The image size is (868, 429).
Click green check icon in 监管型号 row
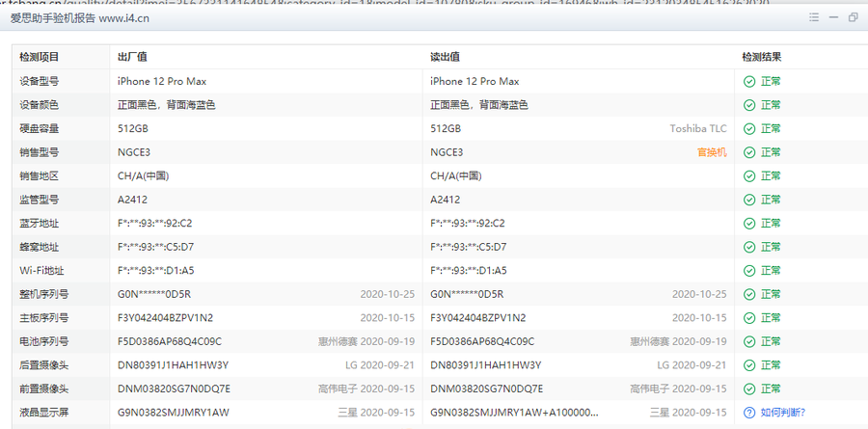(x=749, y=200)
